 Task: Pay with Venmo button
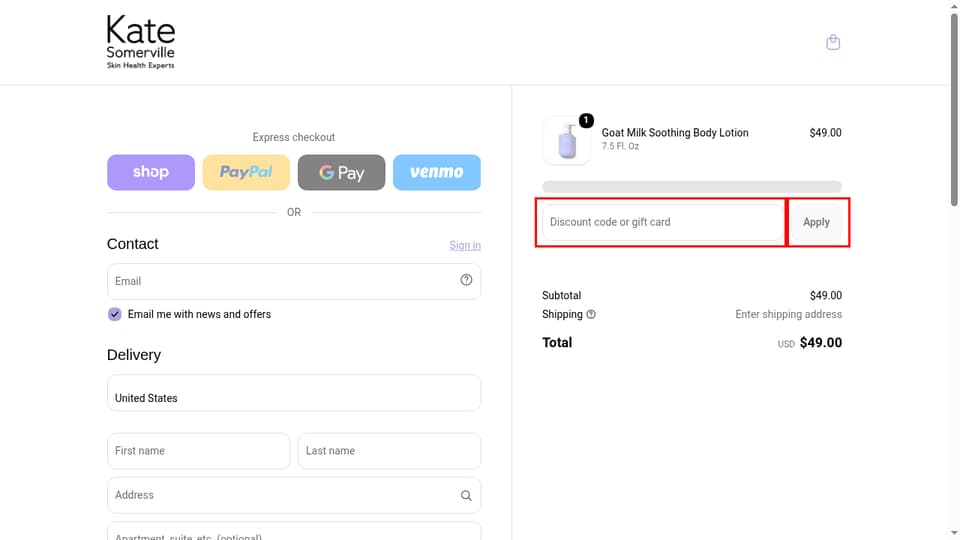[x=437, y=172]
